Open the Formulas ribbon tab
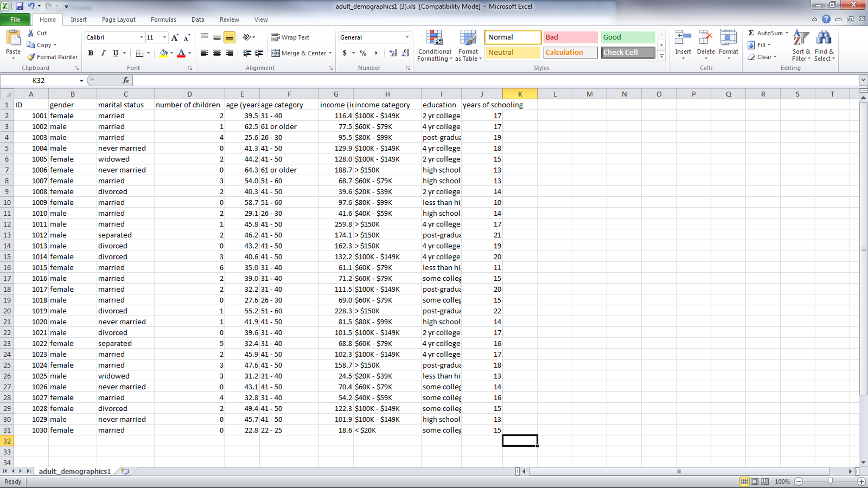This screenshot has width=868, height=488. click(163, 20)
